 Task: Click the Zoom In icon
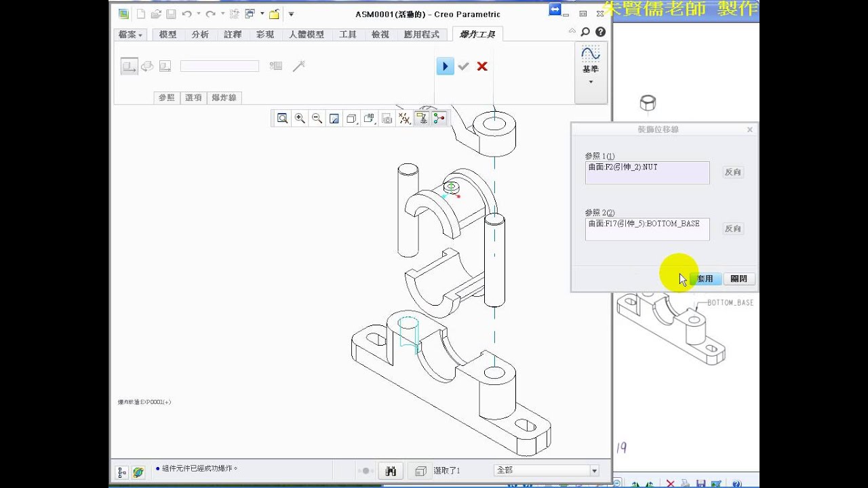(x=300, y=119)
